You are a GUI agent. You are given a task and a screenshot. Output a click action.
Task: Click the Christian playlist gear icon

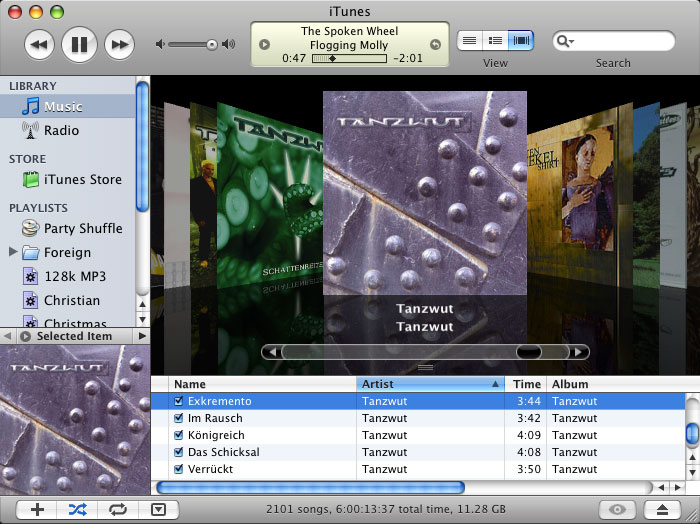(x=30, y=300)
